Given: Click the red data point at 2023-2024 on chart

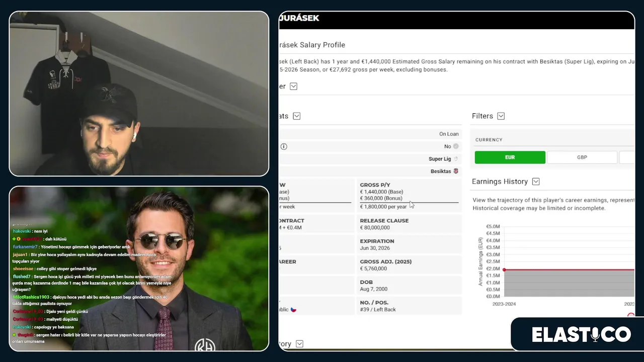Looking at the screenshot, I should click(504, 270).
